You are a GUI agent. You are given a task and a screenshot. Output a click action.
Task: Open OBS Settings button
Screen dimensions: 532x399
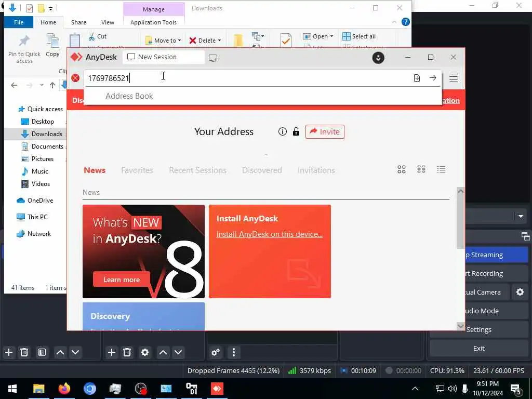point(478,329)
